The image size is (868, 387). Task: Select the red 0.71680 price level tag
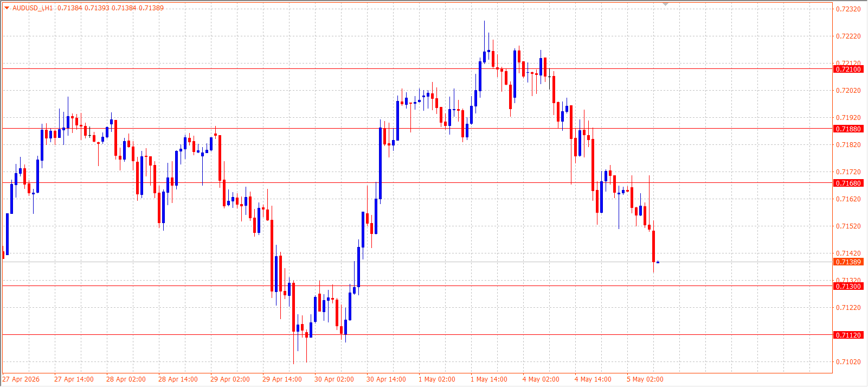pyautogui.click(x=848, y=183)
